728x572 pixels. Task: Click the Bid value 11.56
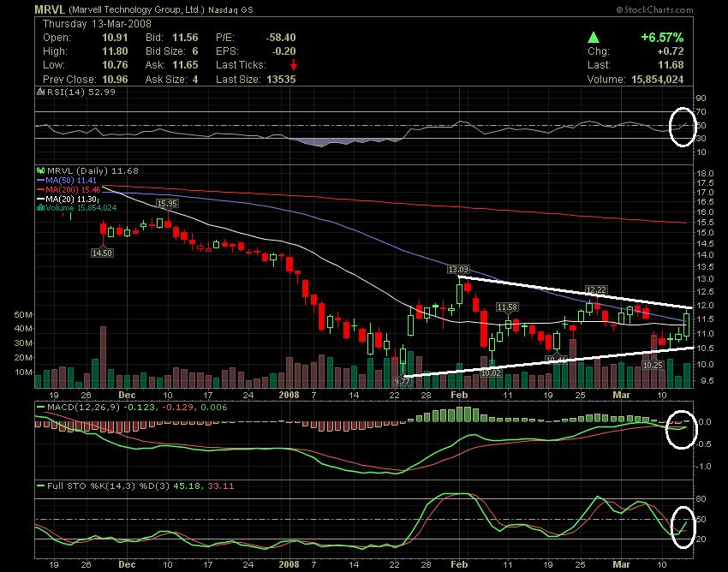185,38
